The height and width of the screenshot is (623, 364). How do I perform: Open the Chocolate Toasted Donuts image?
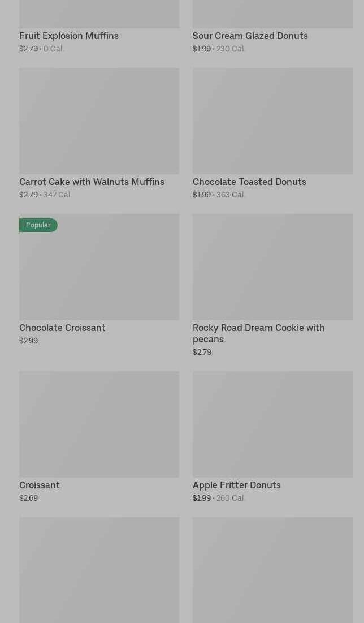(x=272, y=121)
